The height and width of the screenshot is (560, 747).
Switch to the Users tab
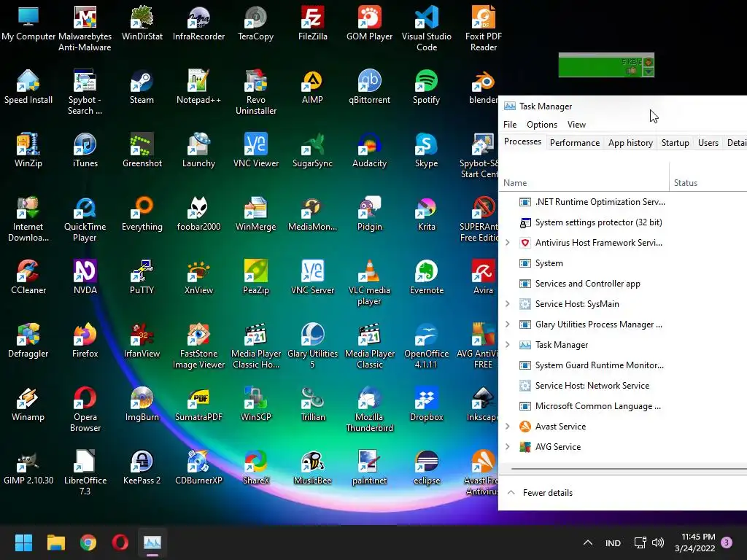pyautogui.click(x=708, y=143)
